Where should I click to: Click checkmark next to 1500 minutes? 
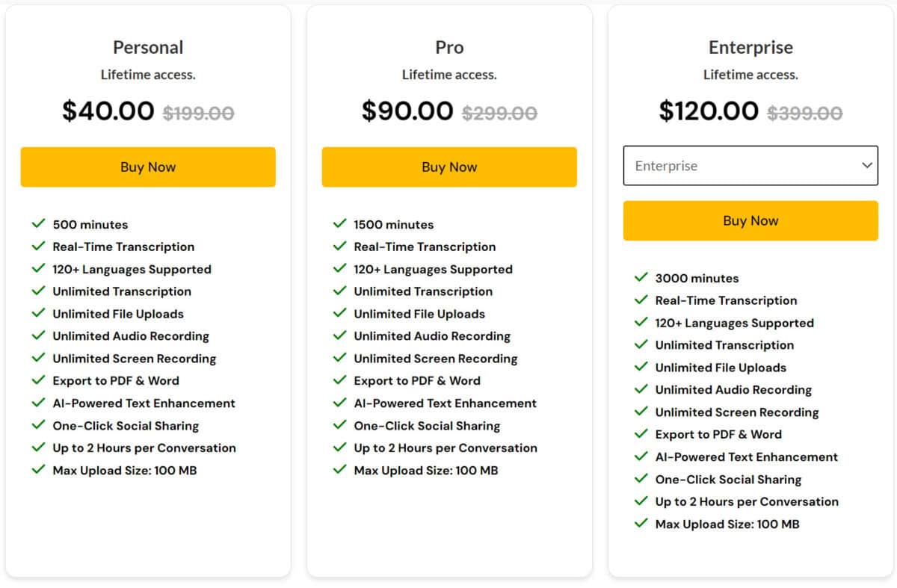point(340,223)
